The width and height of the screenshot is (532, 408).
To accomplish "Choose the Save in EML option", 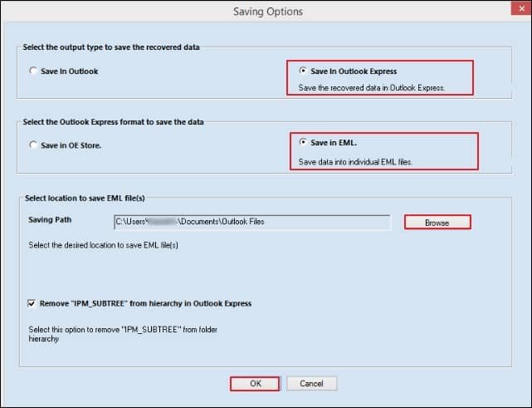I will click(x=303, y=142).
